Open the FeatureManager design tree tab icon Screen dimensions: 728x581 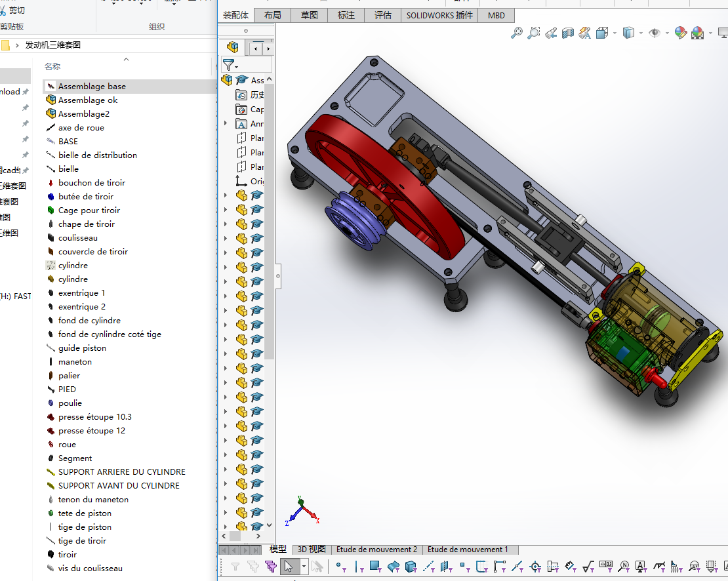(x=232, y=48)
